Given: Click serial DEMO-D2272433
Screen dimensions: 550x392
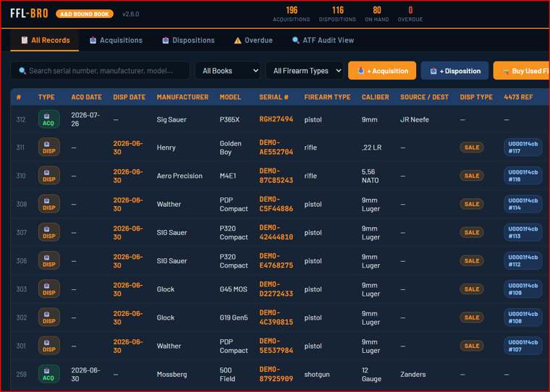Looking at the screenshot, I should coord(276,289).
